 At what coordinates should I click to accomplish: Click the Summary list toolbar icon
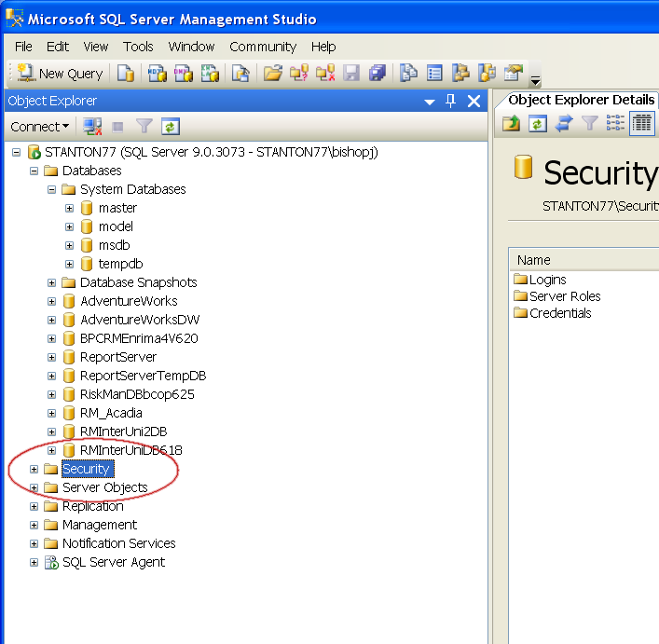click(x=434, y=73)
